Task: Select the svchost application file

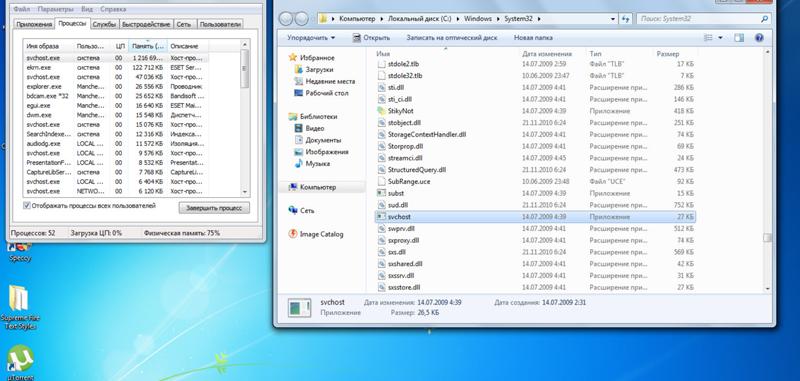Action: tap(535, 217)
